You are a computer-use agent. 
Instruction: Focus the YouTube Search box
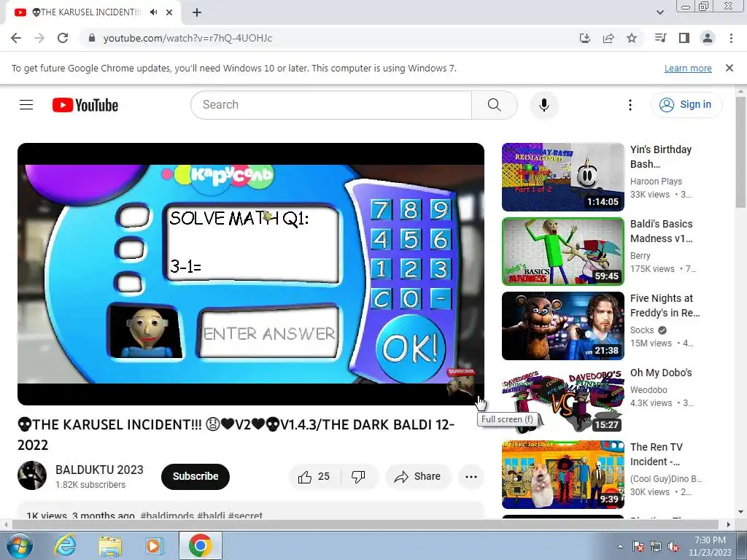click(x=330, y=105)
